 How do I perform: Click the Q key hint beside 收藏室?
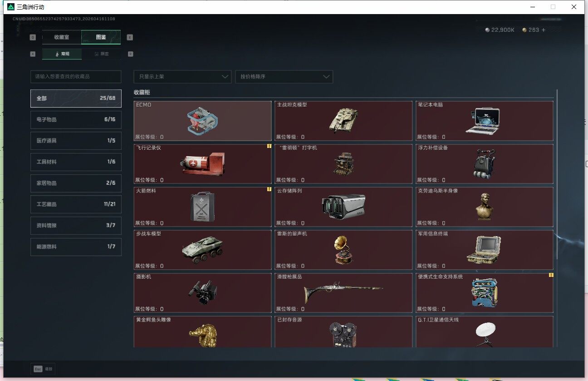point(33,38)
